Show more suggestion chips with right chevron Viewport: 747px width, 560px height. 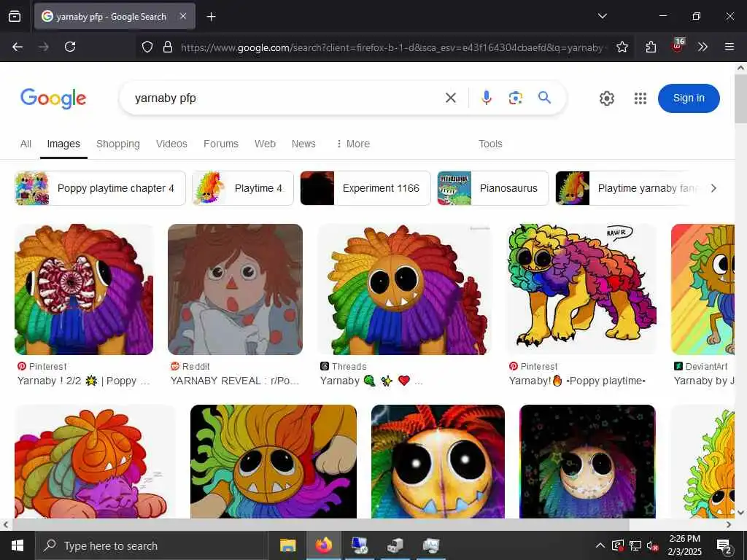click(713, 188)
